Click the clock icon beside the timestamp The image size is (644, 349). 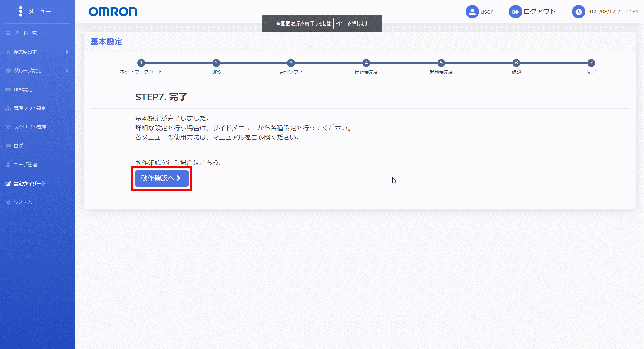click(578, 12)
